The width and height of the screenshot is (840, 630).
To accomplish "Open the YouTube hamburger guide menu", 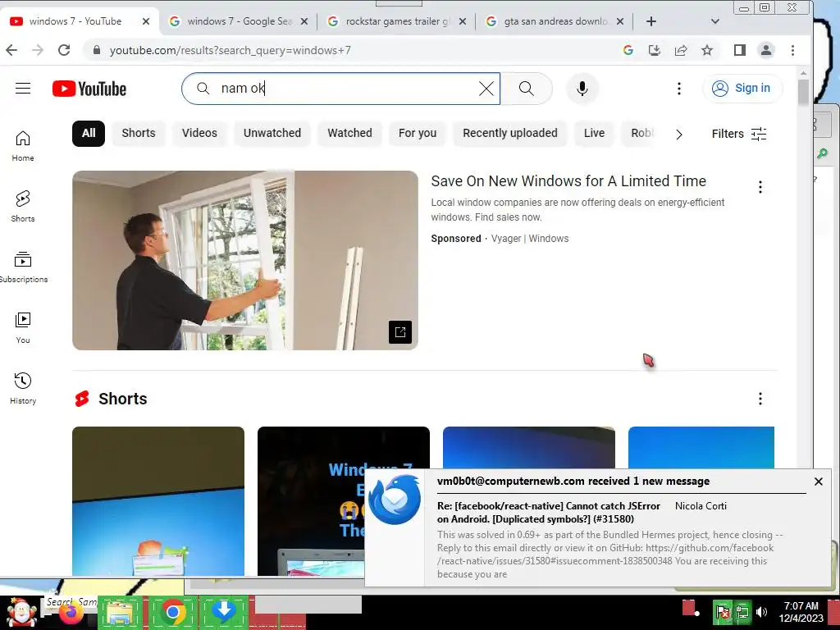I will [22, 89].
